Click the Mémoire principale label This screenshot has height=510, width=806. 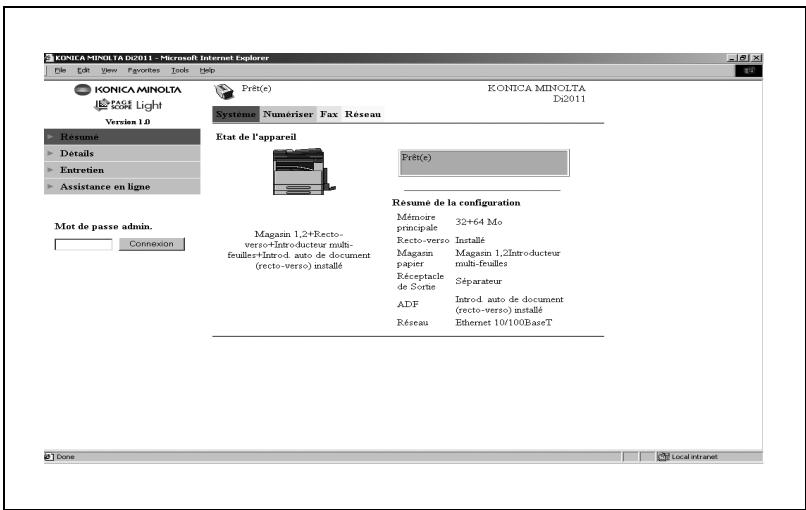point(417,222)
